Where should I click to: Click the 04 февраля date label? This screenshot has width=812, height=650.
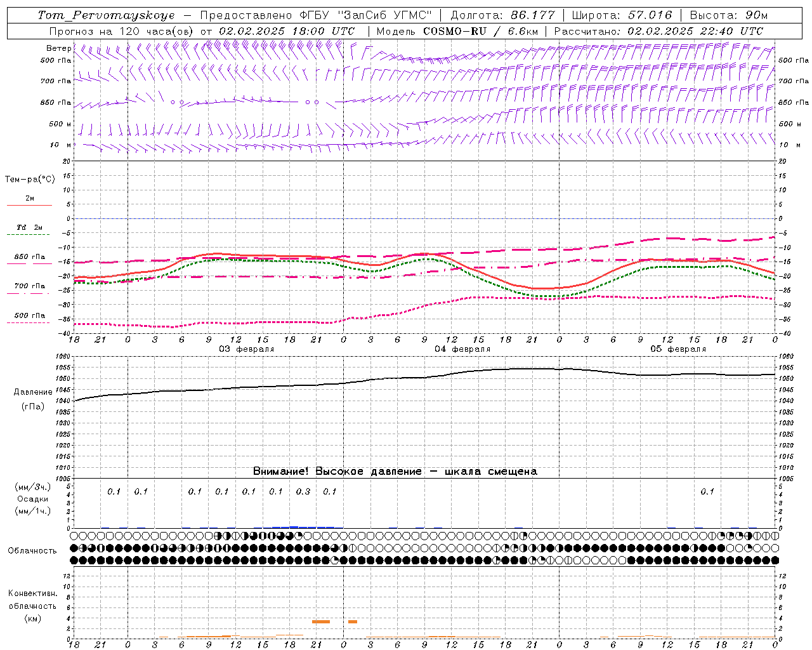click(x=462, y=349)
